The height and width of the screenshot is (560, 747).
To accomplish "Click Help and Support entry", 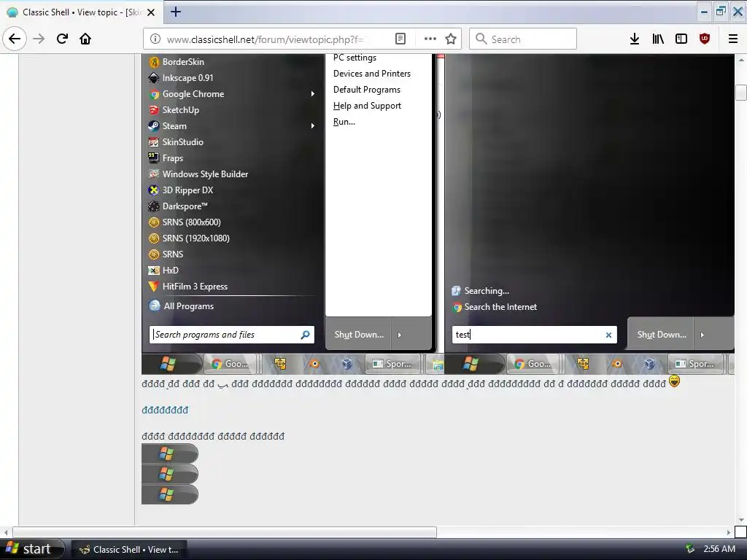I will [368, 106].
